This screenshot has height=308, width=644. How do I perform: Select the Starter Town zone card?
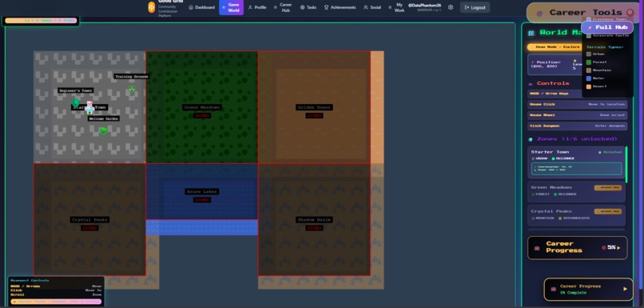pos(576,162)
